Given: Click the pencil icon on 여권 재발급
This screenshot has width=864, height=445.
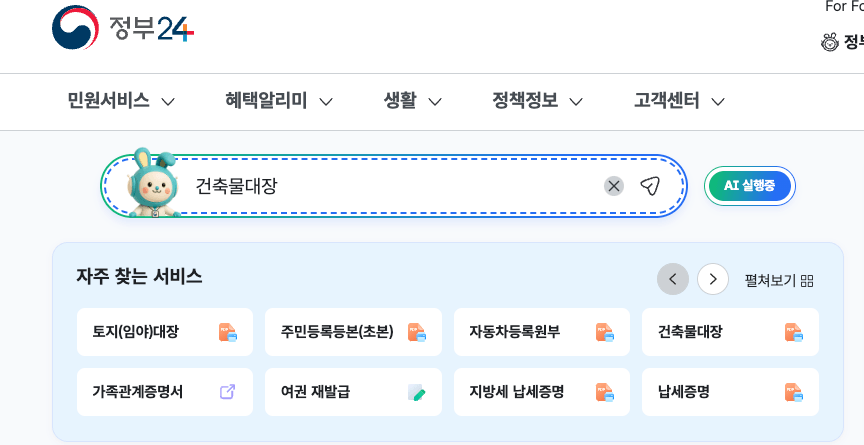Looking at the screenshot, I should (416, 392).
